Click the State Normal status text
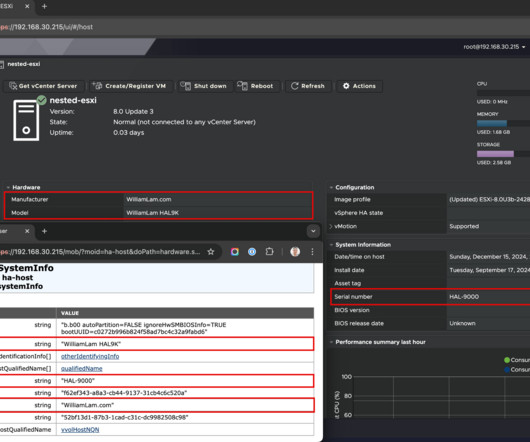This screenshot has height=442, width=530. [x=184, y=122]
